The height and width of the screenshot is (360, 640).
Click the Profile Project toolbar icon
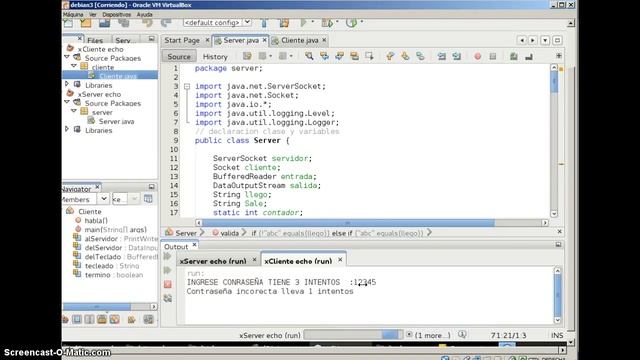coord(351,23)
